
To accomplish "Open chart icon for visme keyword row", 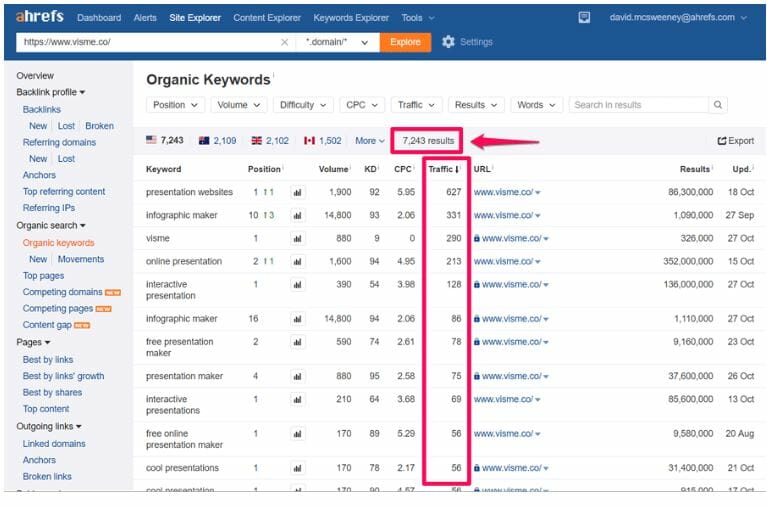I will click(x=297, y=238).
